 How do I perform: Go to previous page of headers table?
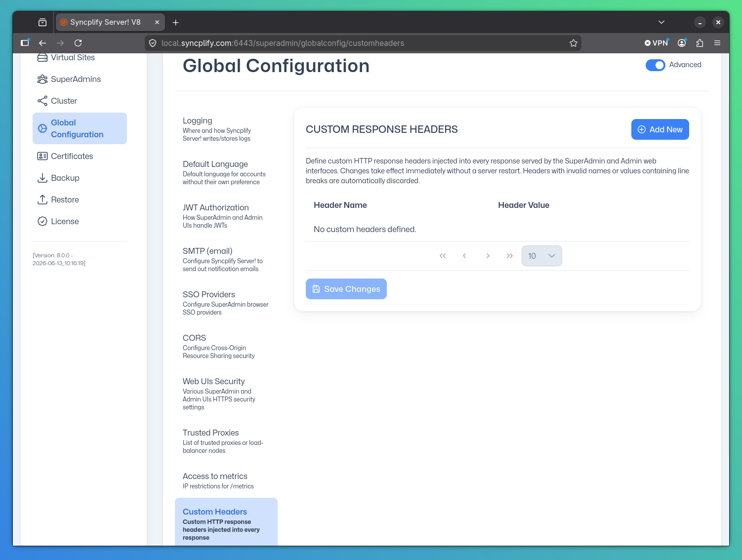click(x=464, y=256)
